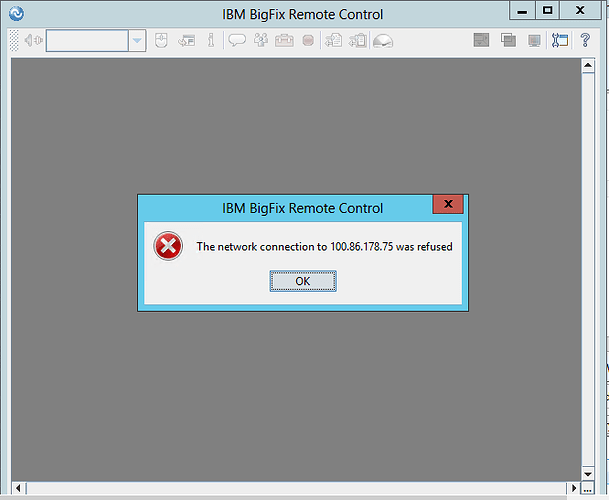Screen dimensions: 609x500
Task: Click the toolbar drag handle grip
Action: tap(14, 40)
